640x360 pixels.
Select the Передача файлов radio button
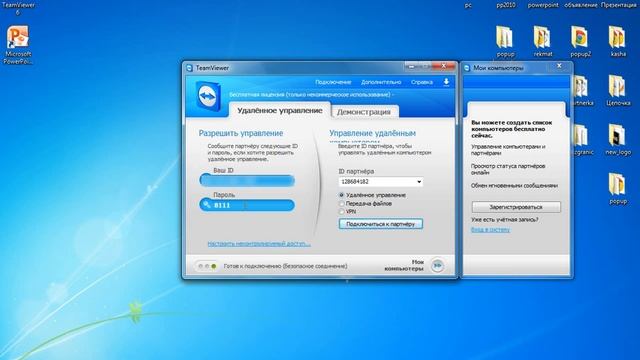tap(342, 203)
